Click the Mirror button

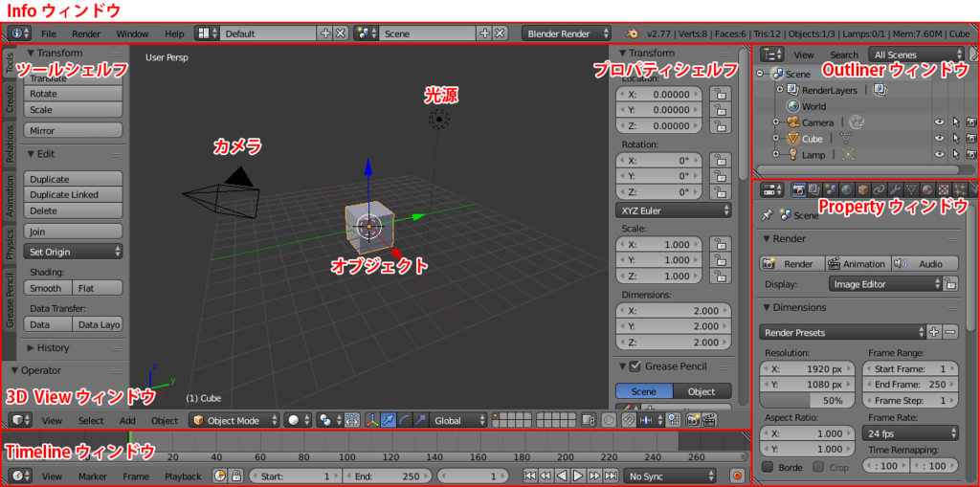coord(73,131)
